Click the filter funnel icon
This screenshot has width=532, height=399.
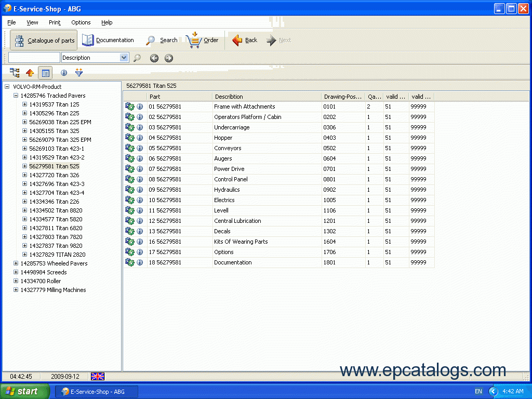(x=79, y=72)
